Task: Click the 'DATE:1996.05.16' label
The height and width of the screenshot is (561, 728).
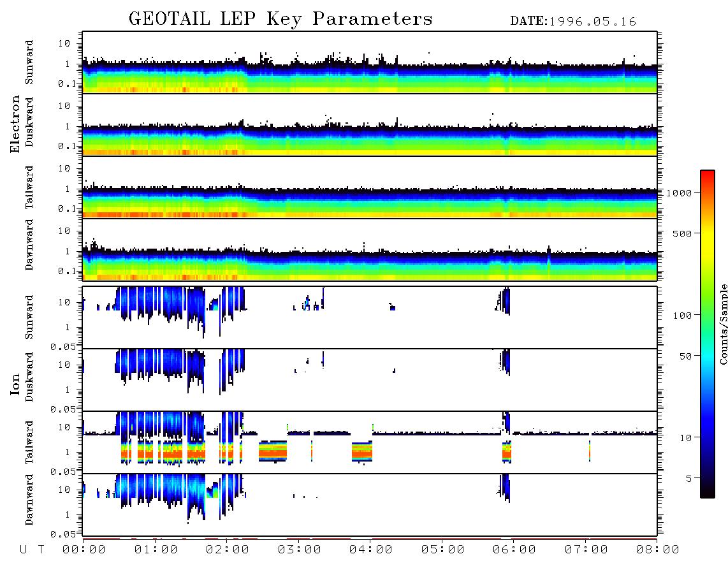Action: tap(573, 22)
